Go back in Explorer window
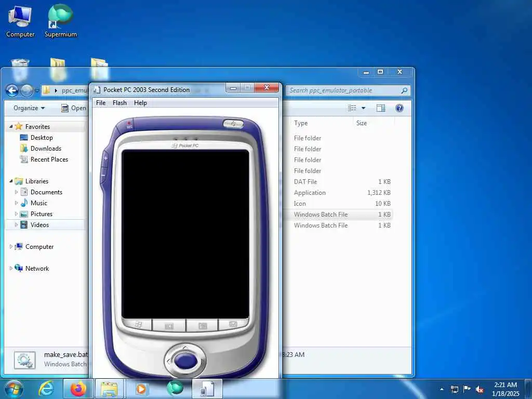Screen dimensions: 532x399 pyautogui.click(x=12, y=90)
